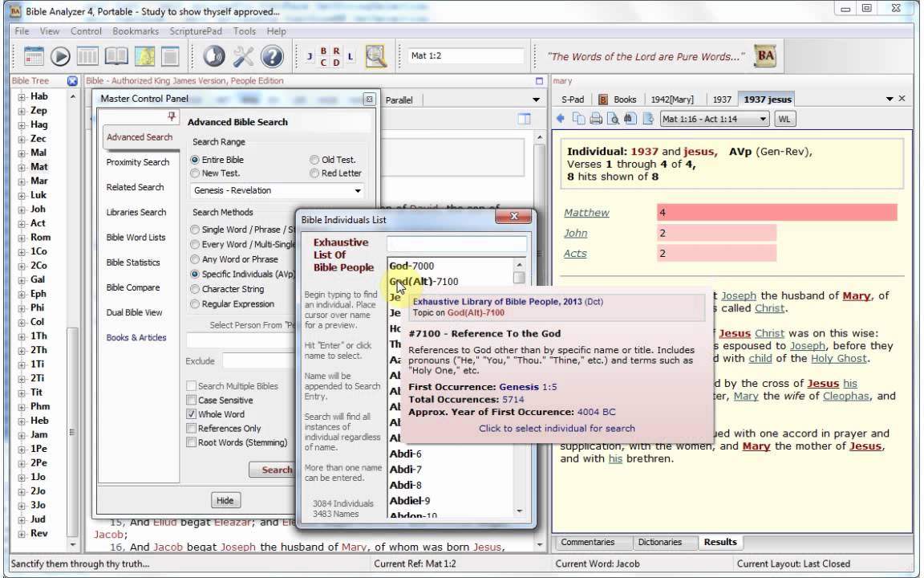Image resolution: width=924 pixels, height=578 pixels.
Task: Open the Bible maps icon
Action: [x=145, y=57]
